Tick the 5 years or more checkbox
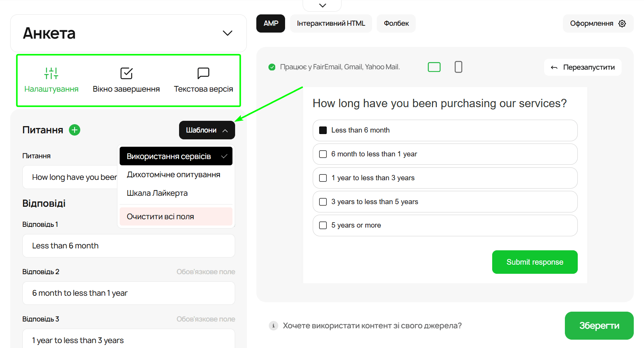The width and height of the screenshot is (644, 348). coord(323,225)
